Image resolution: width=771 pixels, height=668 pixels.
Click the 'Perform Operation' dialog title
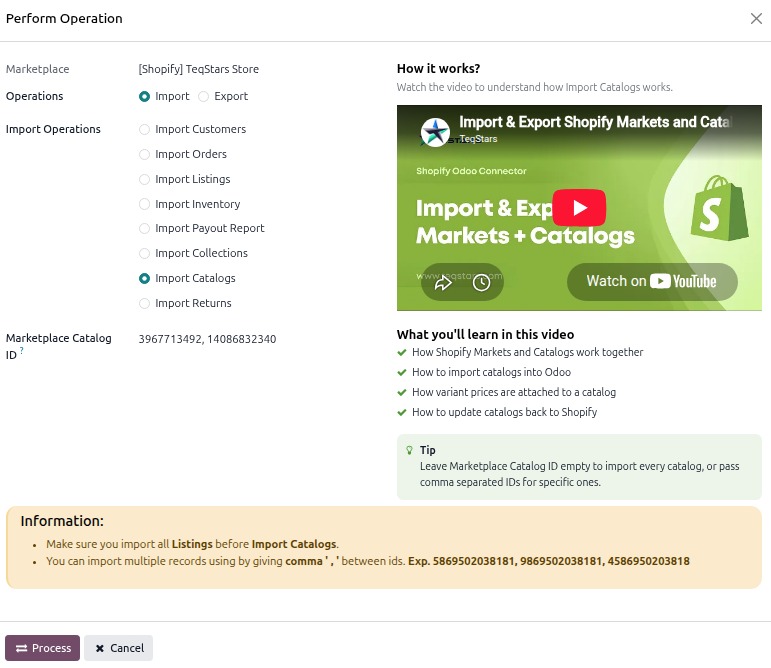tap(64, 19)
